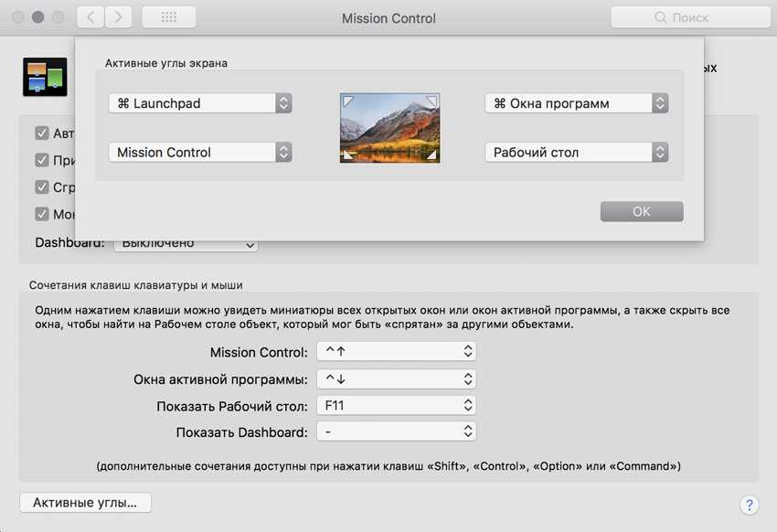
Task: Toggle the first checkbox starting with "Авт"
Action: (42, 133)
